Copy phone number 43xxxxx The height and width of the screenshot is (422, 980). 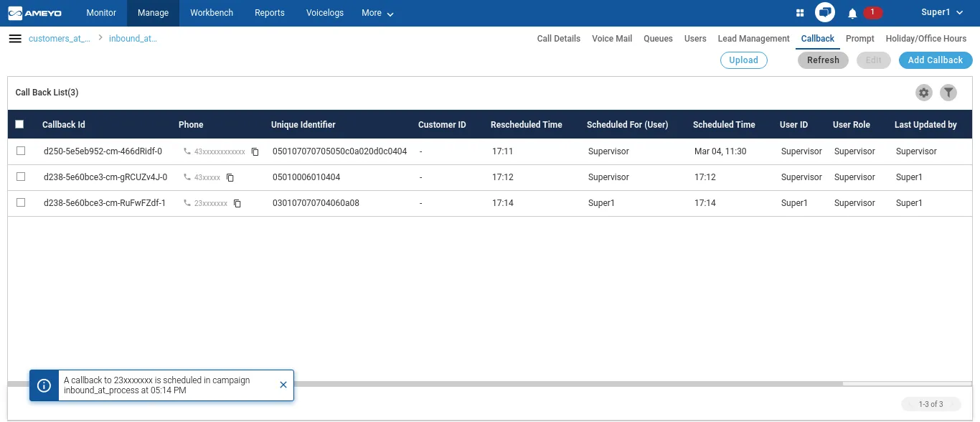pyautogui.click(x=230, y=178)
